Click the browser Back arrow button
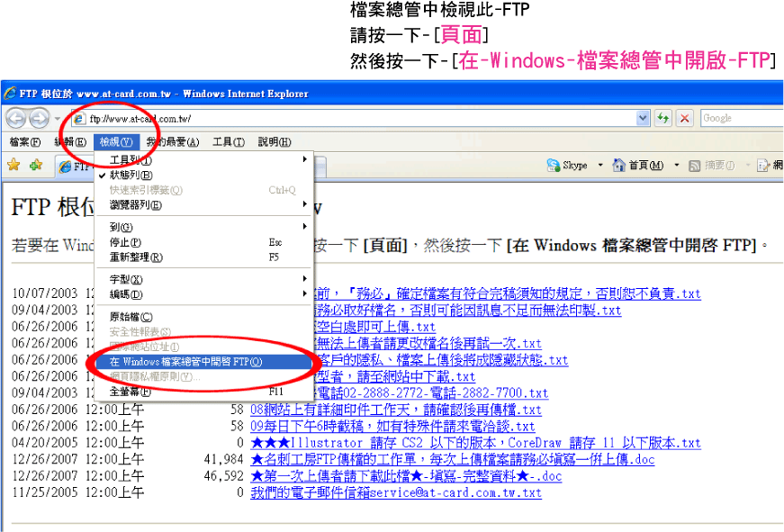The image size is (784, 532). [x=16, y=119]
